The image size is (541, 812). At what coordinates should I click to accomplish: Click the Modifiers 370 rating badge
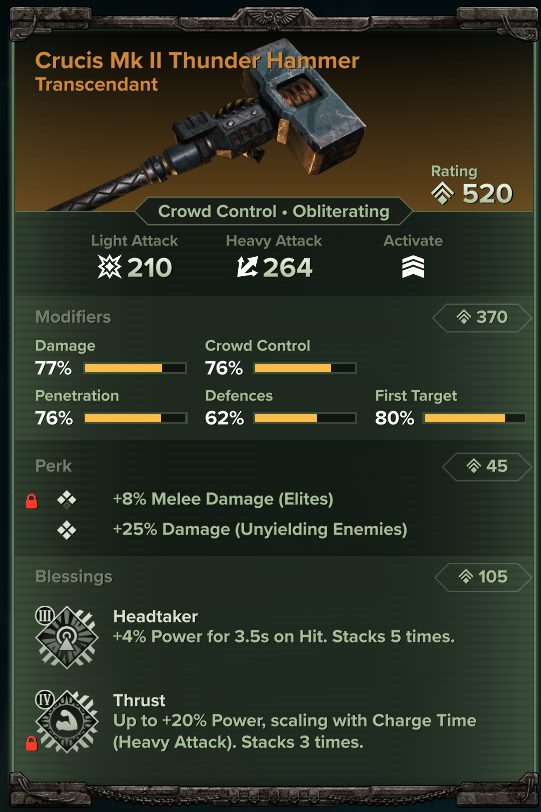[482, 317]
